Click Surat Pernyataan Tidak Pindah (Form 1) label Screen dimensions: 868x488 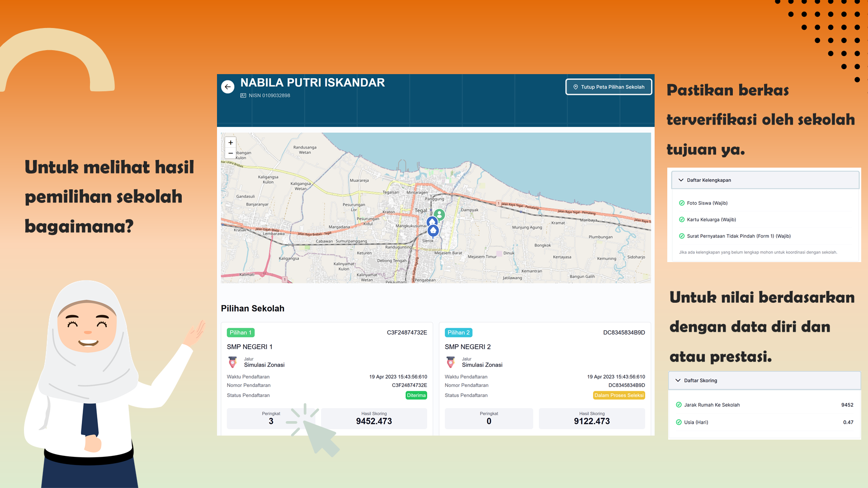coord(739,236)
